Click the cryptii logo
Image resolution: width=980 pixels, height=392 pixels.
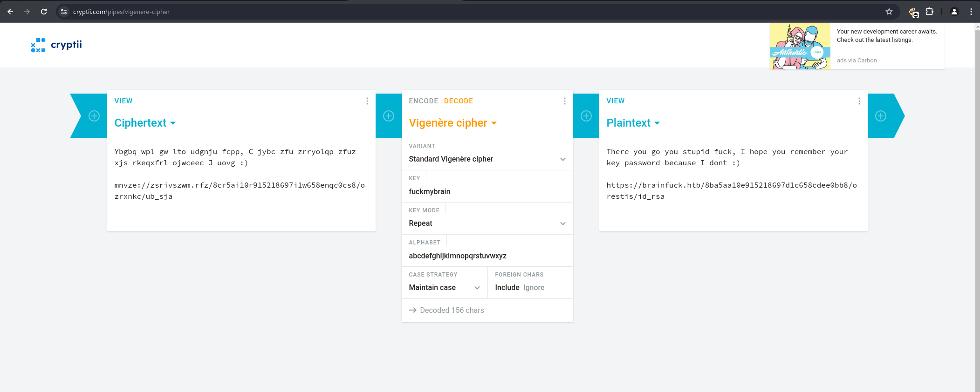coord(56,45)
